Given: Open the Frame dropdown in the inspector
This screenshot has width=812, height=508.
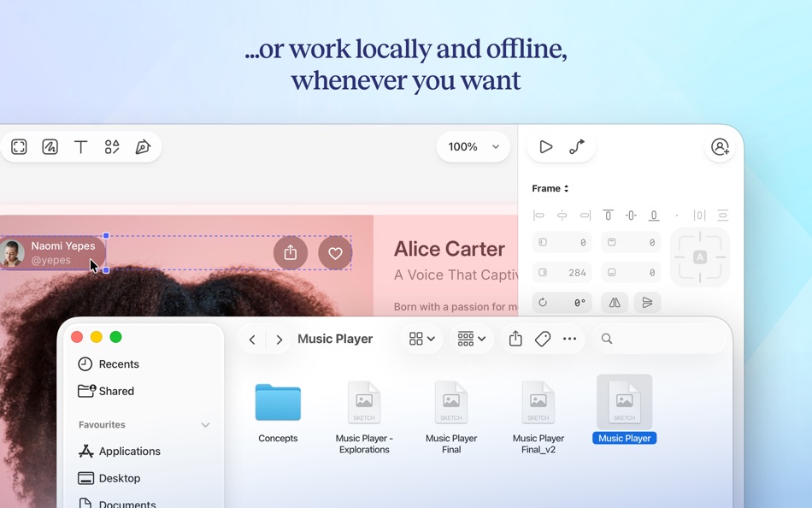Looking at the screenshot, I should [x=550, y=188].
